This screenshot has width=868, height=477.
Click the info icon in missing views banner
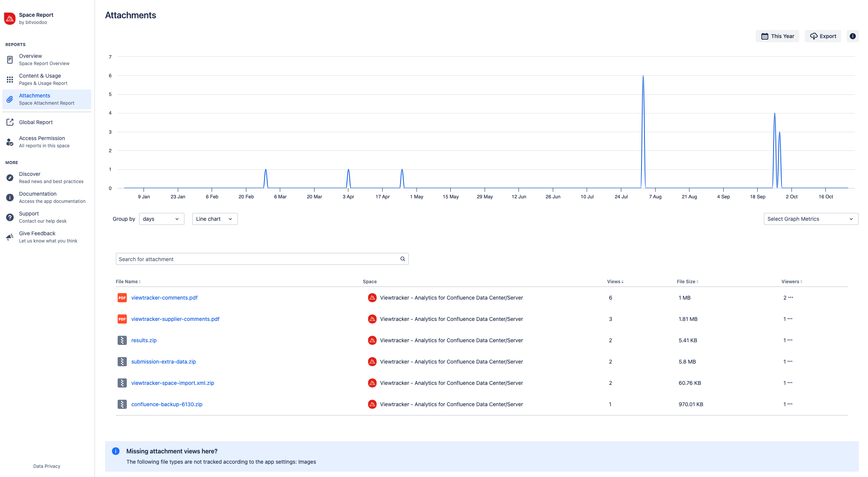coord(116,451)
